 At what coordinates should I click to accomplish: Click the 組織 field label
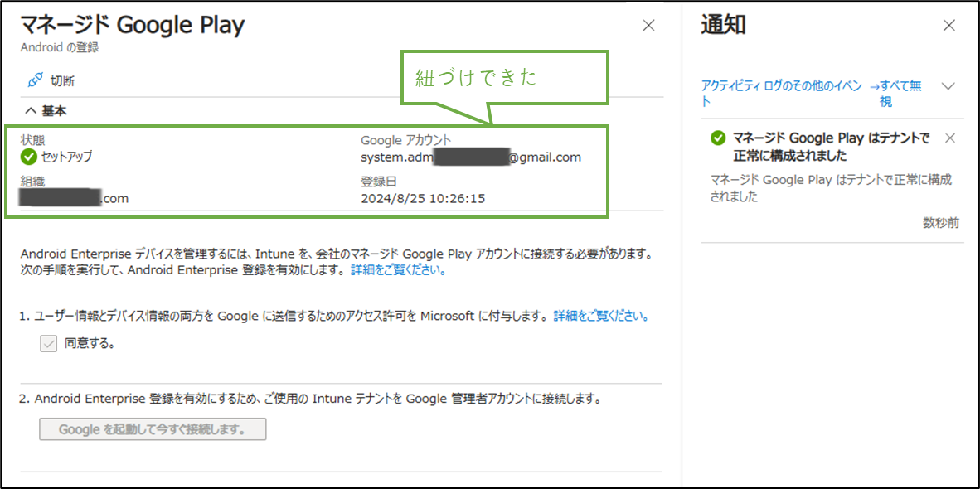point(33,182)
